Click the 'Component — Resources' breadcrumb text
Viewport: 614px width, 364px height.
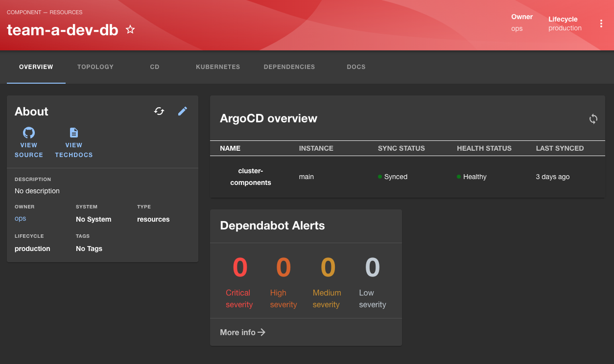tap(45, 12)
